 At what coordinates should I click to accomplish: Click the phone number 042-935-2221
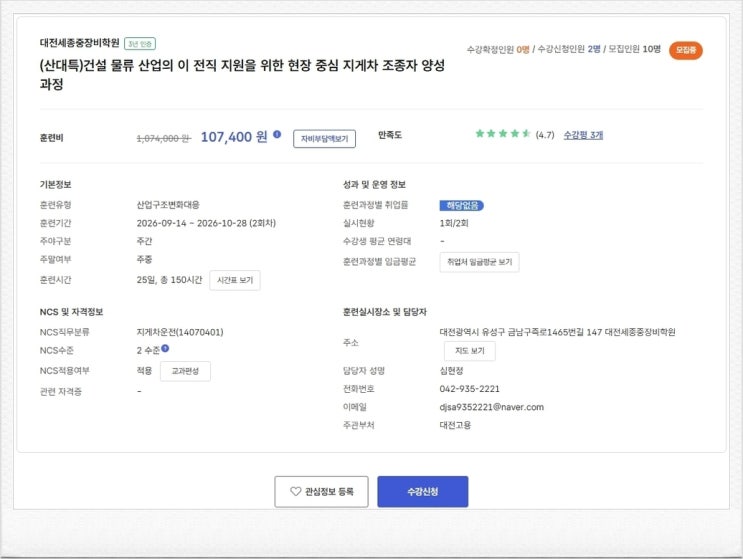(470, 389)
